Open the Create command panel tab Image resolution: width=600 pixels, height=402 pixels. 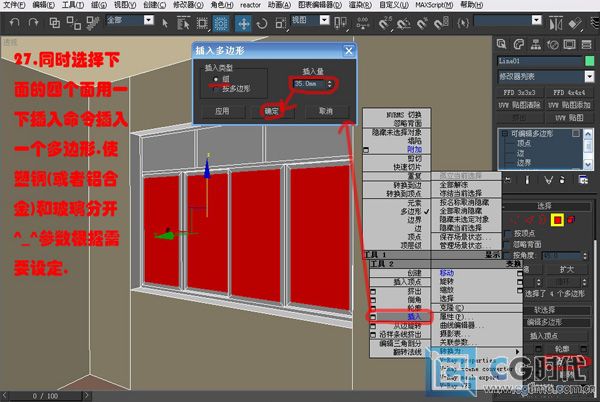tap(502, 44)
